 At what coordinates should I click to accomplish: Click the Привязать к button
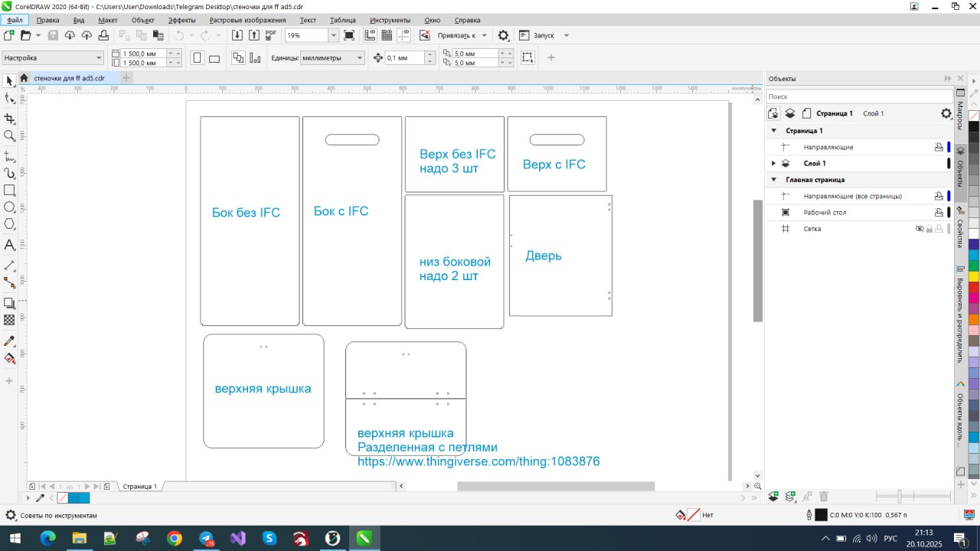(x=456, y=35)
